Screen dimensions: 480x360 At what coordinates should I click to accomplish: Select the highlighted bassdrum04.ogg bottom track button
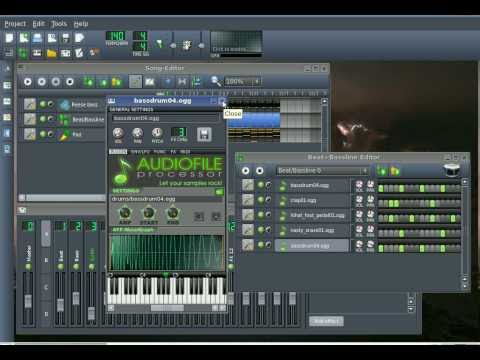313,246
